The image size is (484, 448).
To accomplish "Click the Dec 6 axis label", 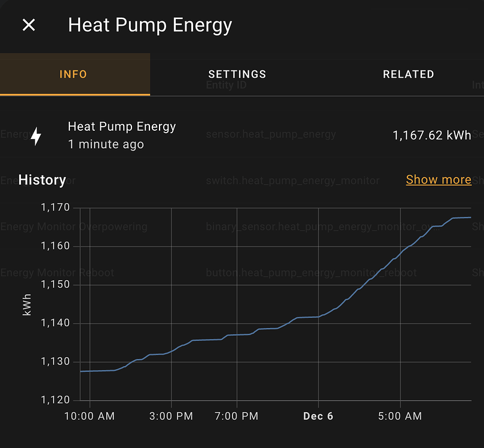I will tap(318, 416).
